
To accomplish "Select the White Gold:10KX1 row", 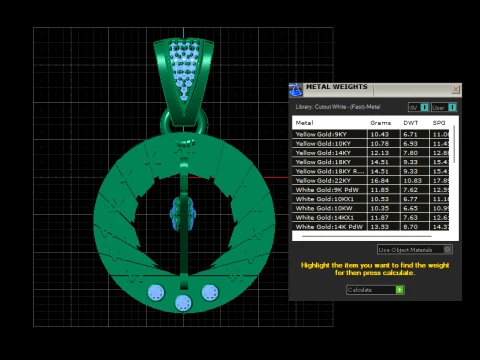I will click(371, 199).
